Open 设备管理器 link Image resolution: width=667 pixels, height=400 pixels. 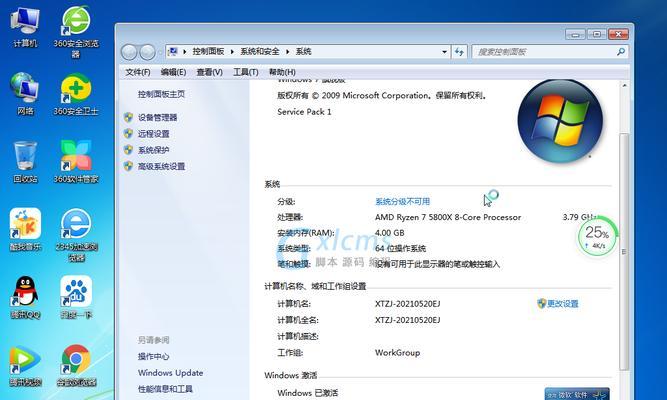coord(157,117)
